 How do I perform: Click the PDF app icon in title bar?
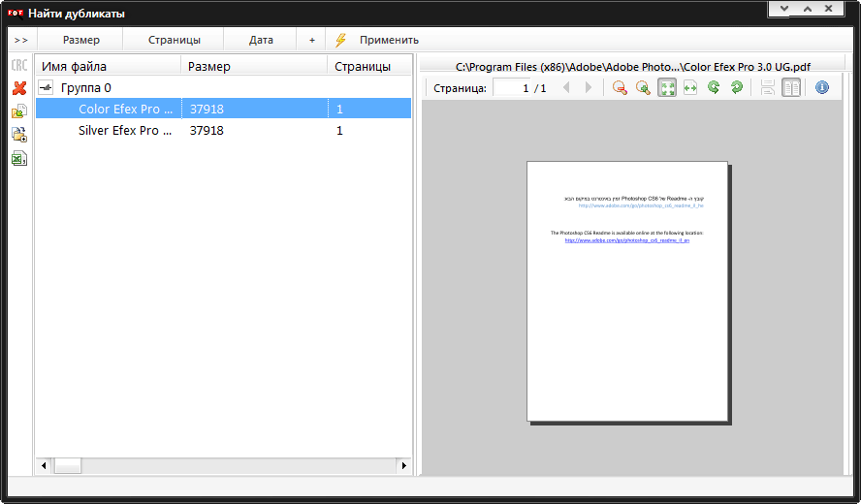pos(15,14)
